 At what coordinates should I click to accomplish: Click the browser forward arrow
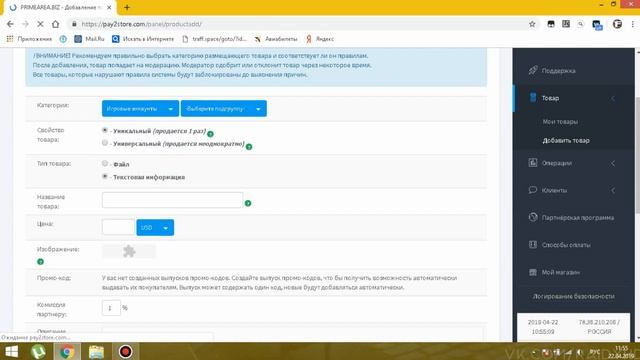(25, 24)
